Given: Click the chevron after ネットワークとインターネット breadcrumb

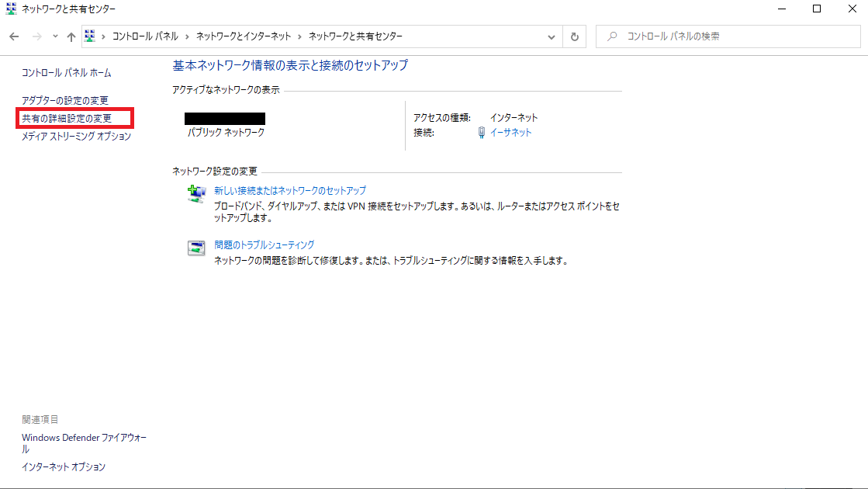Looking at the screenshot, I should tap(299, 36).
